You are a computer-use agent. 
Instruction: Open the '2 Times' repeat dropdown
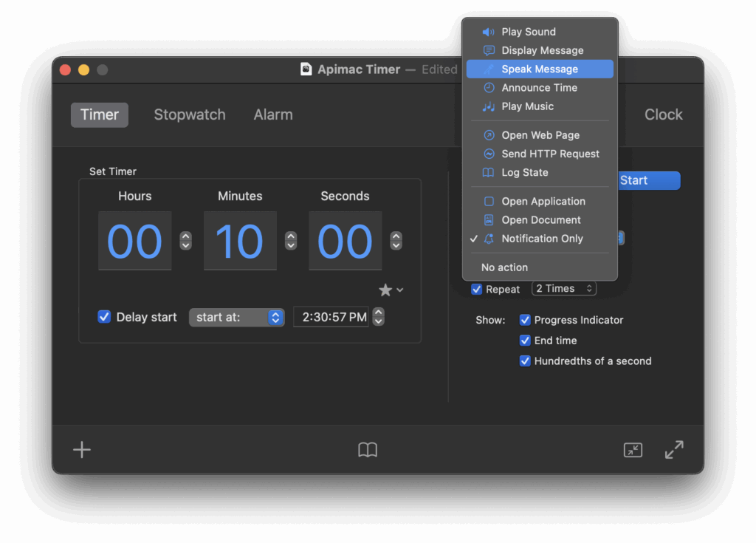(564, 289)
